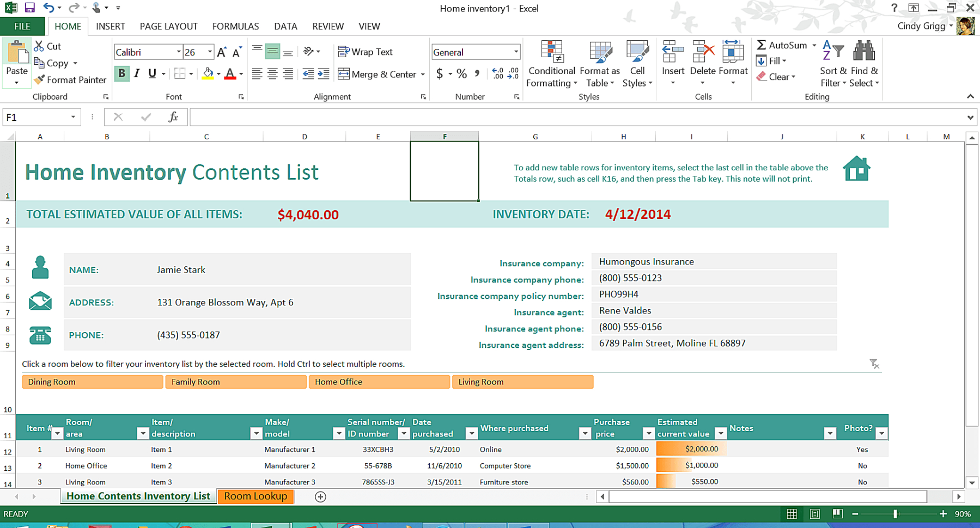Open Conditional Formatting

(x=551, y=64)
